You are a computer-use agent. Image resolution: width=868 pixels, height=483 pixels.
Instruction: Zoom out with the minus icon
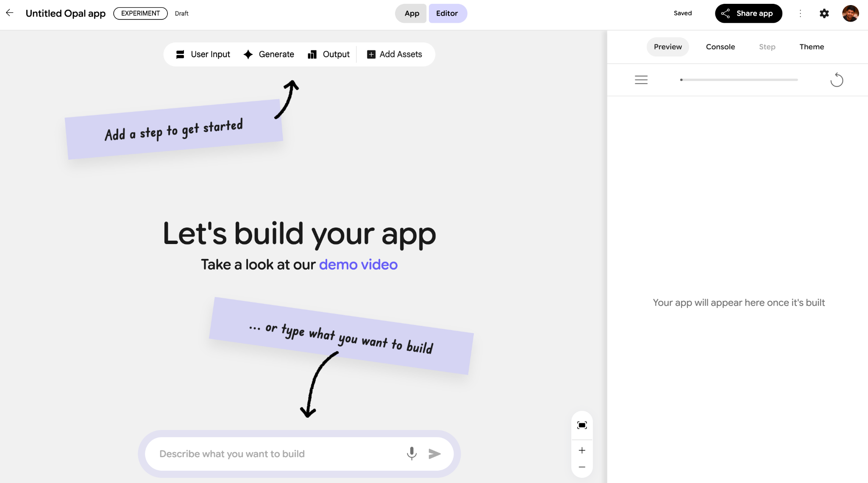582,467
